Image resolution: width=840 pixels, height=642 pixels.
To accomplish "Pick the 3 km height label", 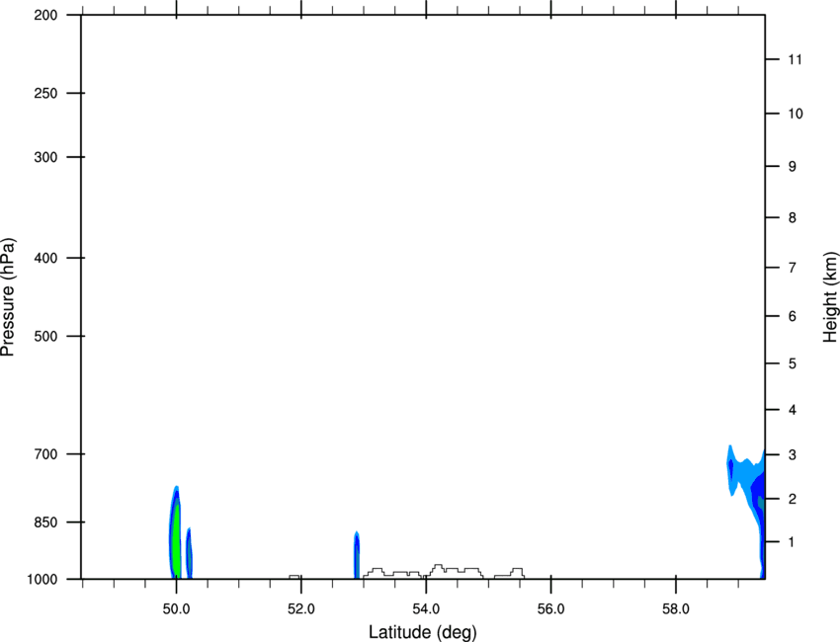I will pyautogui.click(x=793, y=455).
